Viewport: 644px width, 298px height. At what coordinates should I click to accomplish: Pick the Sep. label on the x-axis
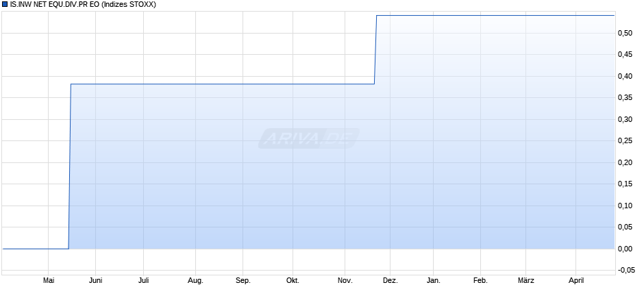click(243, 281)
